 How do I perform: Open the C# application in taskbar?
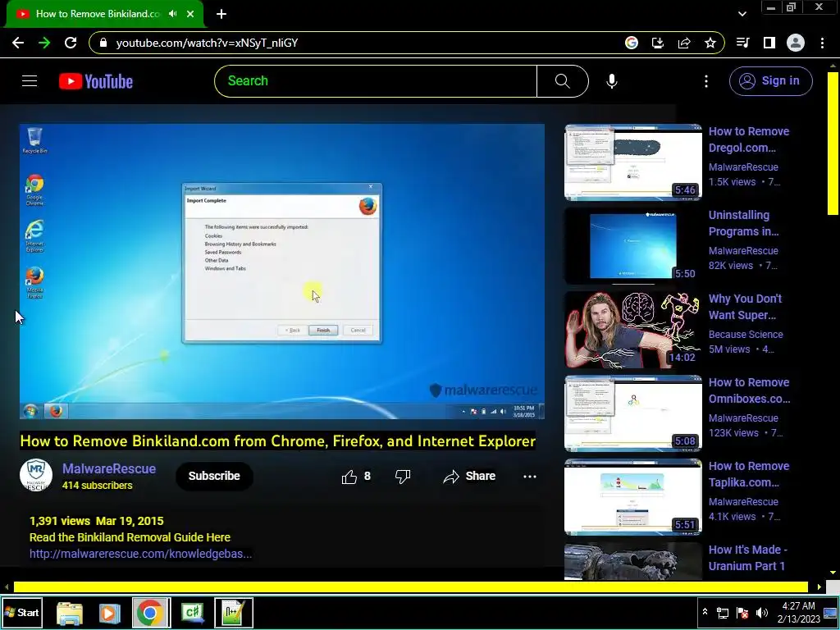tap(193, 613)
